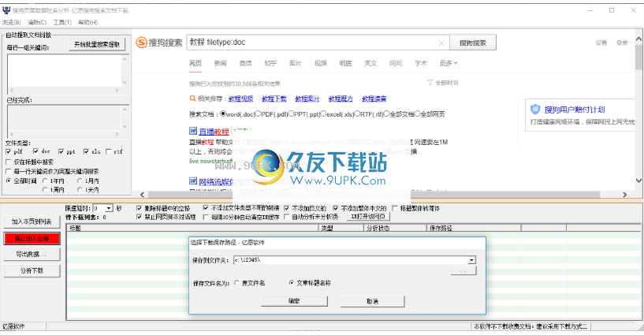Viewport: 644px width, 335px height.
Task: Open the 工具(T) menu
Action: [62, 22]
